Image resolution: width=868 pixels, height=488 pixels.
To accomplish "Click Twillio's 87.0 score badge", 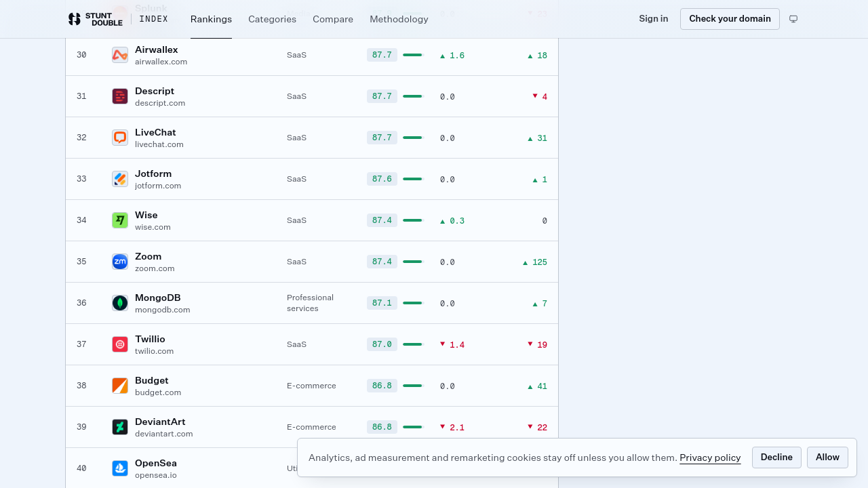I will (382, 344).
